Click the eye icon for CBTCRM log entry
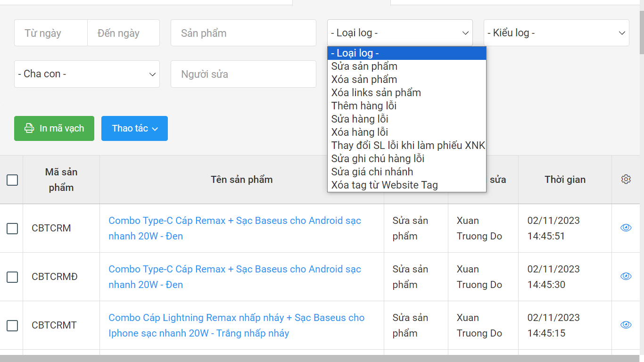The width and height of the screenshot is (644, 362). click(626, 228)
